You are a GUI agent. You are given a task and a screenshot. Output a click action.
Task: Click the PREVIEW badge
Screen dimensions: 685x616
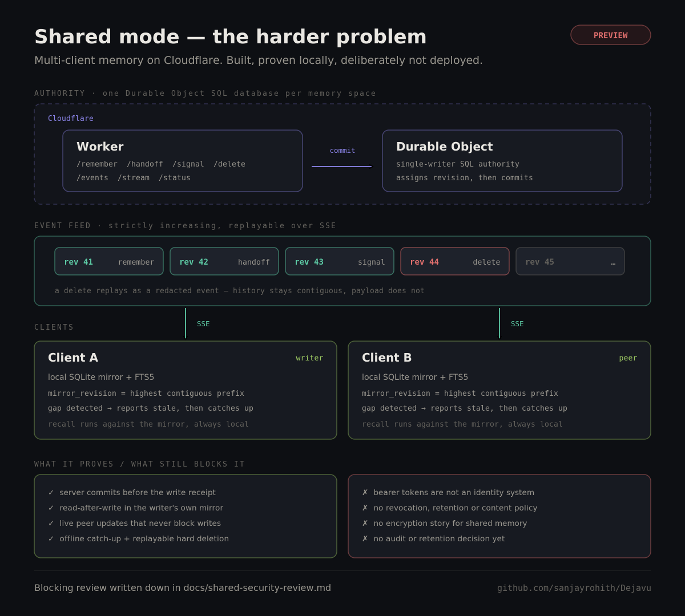(x=611, y=35)
